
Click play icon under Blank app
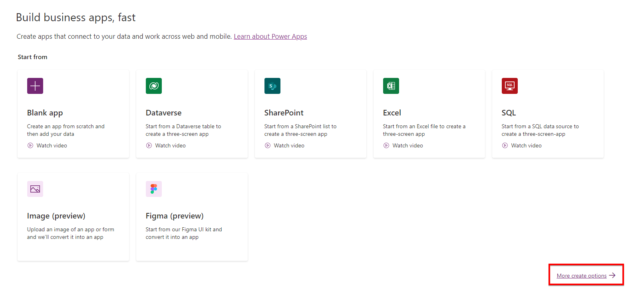tap(30, 145)
